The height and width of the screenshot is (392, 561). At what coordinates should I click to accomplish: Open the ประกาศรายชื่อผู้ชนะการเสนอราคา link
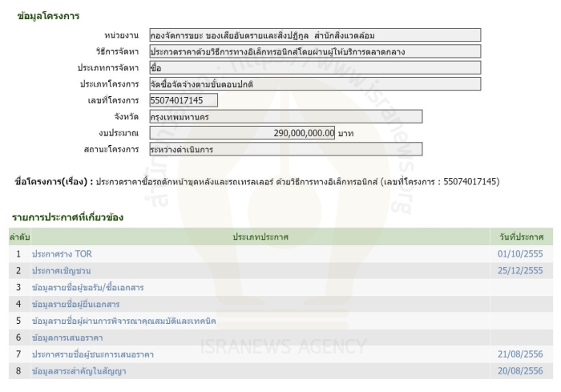click(92, 354)
